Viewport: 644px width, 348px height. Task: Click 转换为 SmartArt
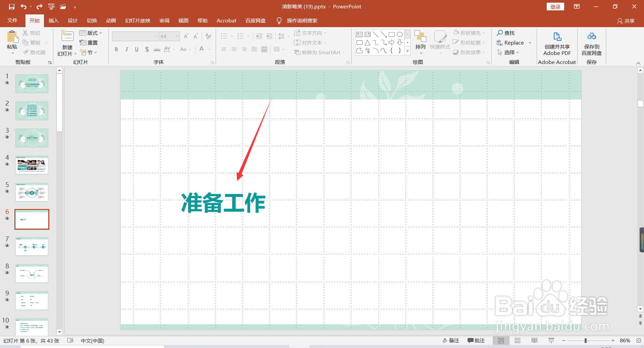317,52
